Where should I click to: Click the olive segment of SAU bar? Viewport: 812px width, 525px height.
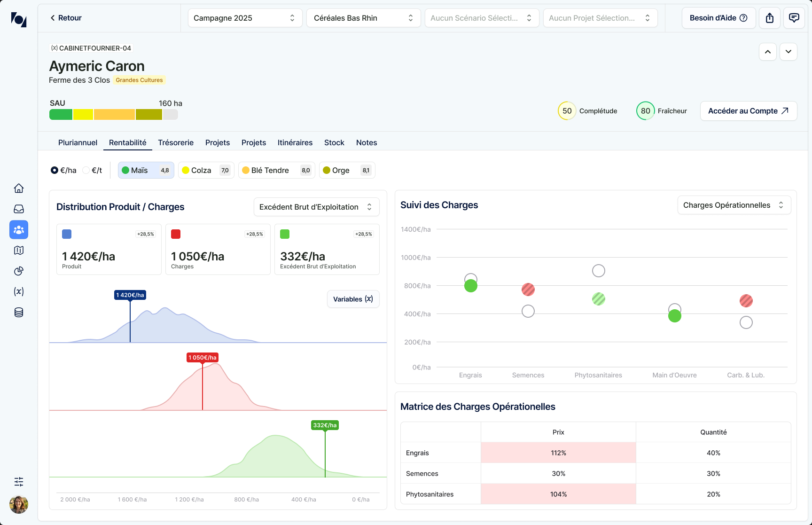point(149,114)
